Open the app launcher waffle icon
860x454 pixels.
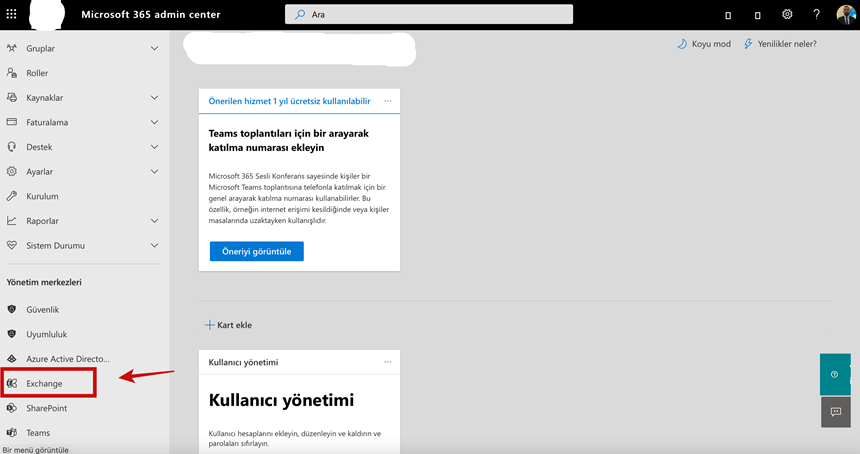point(11,14)
